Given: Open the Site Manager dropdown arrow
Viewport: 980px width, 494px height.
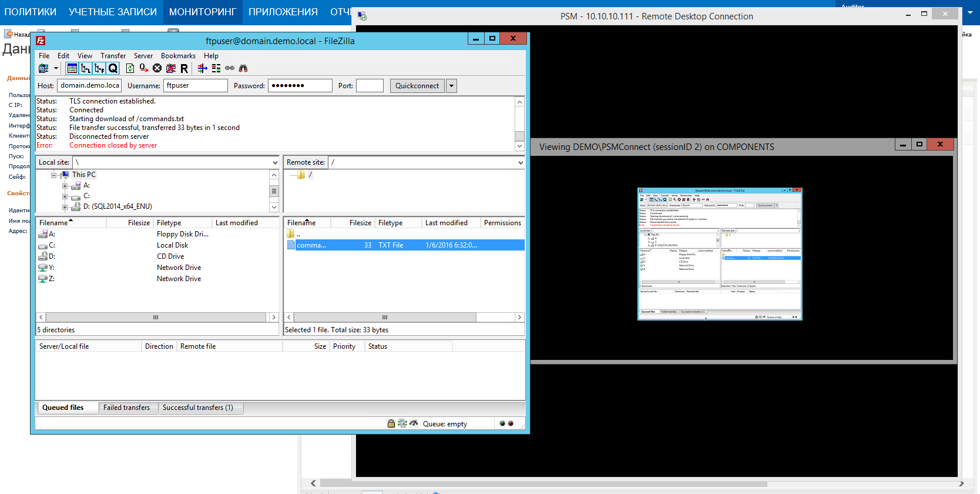Looking at the screenshot, I should coord(56,68).
